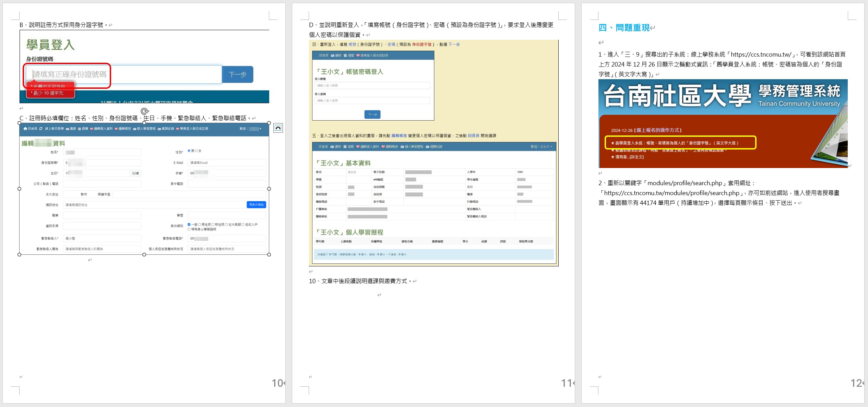Screen dimensions: 868x407
Task: Click the line mentioning 44174 筆用戶
Action: pyautogui.click(x=698, y=203)
